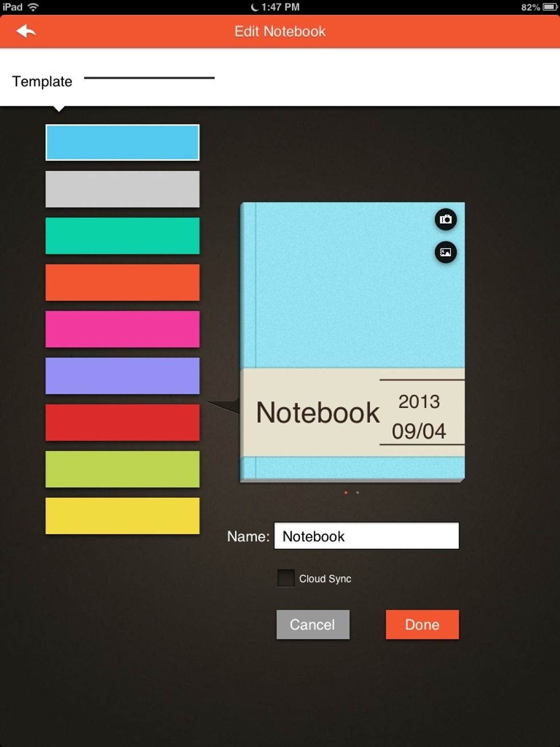The width and height of the screenshot is (560, 747).
Task: Tap the date label on notebook cover
Action: (x=419, y=416)
